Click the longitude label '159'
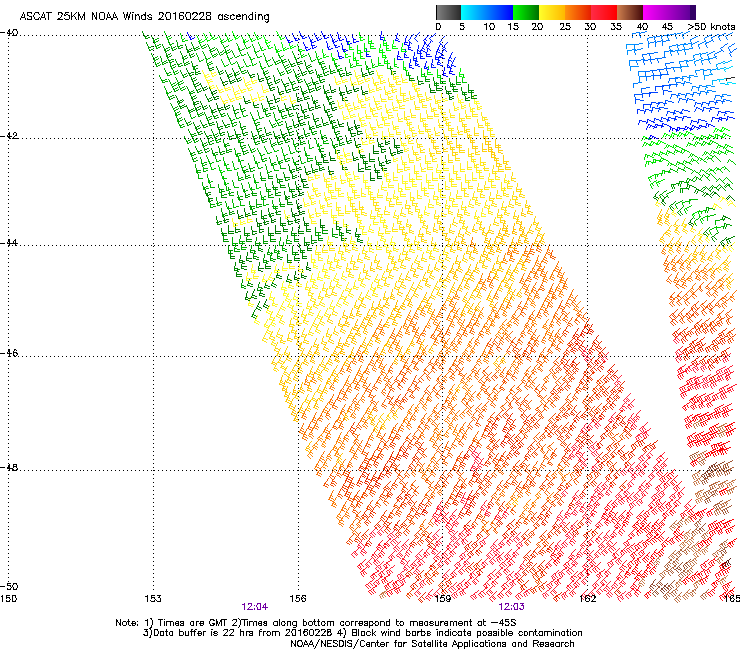Image resolution: width=740 pixels, height=650 pixels. pos(443,599)
